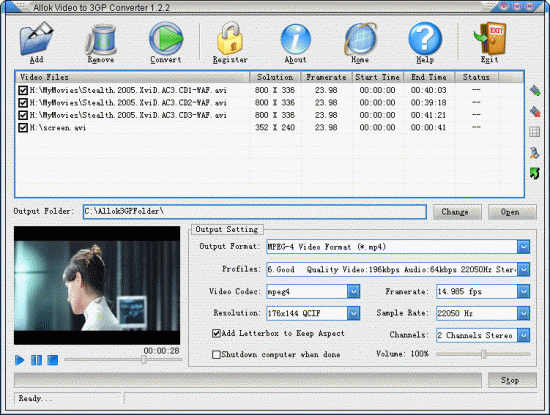Open the Framerate dropdown
Screen dimensions: 550x415
(523, 291)
